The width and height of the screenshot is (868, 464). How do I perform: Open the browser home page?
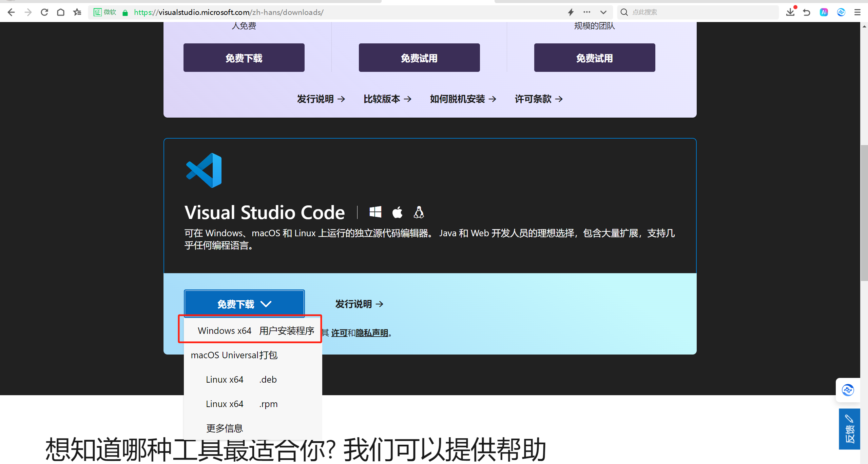coord(61,13)
